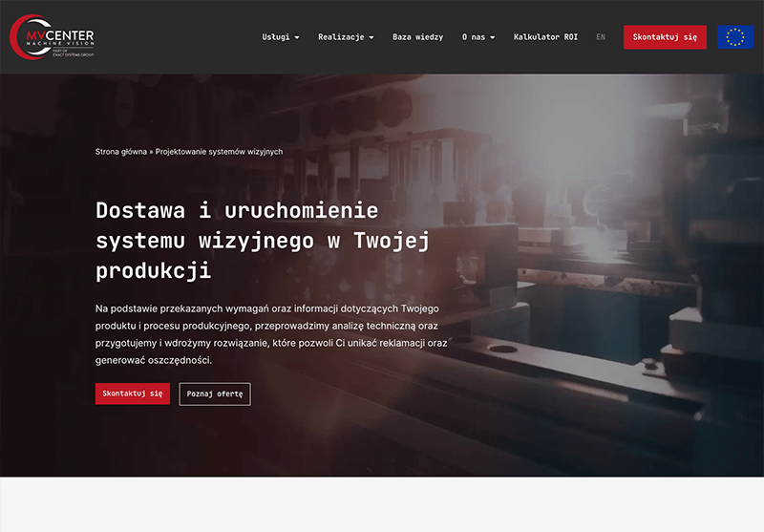Go to Baza wiedzy page
This screenshot has width=764, height=532.
coord(417,37)
